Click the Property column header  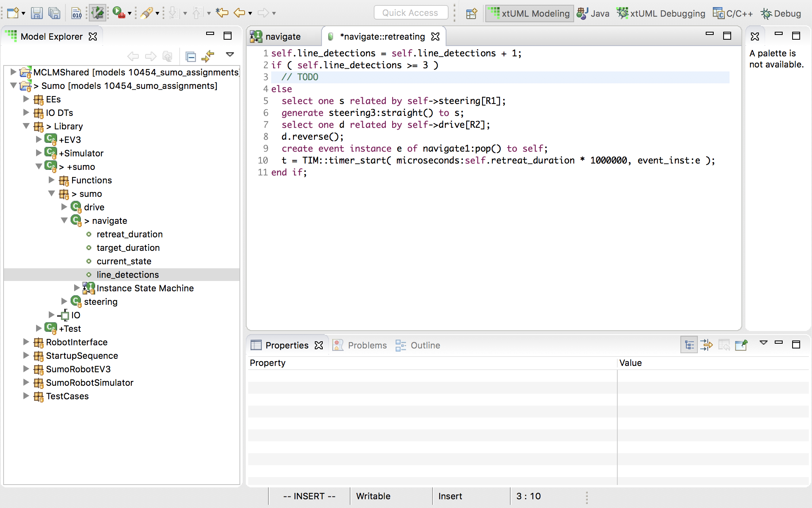point(432,363)
